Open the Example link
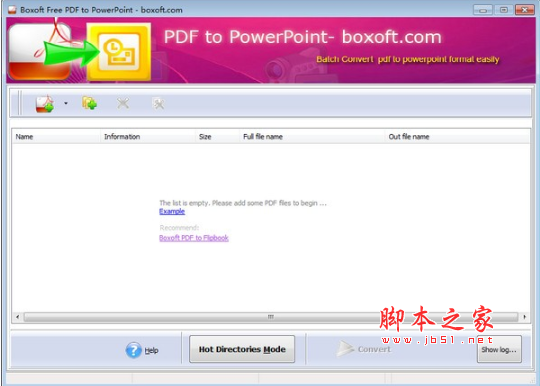Image resolution: width=540 pixels, height=386 pixels. coord(172,211)
